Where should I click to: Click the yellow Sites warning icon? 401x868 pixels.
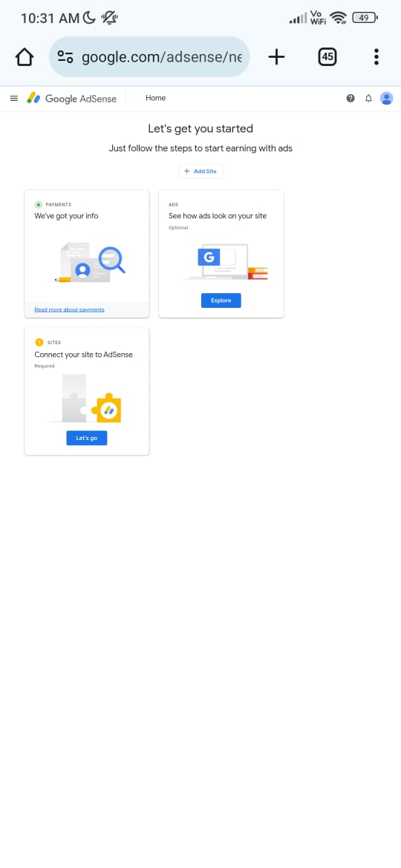click(x=39, y=342)
